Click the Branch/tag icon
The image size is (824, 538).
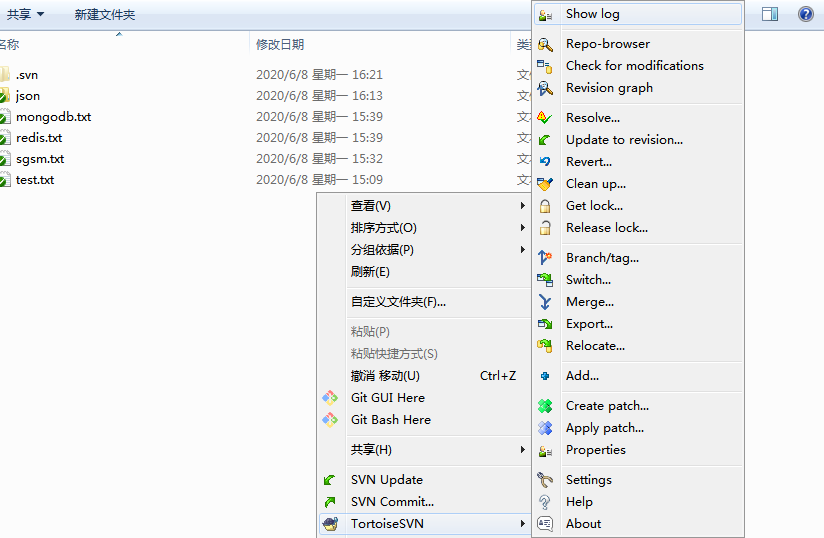click(x=545, y=258)
